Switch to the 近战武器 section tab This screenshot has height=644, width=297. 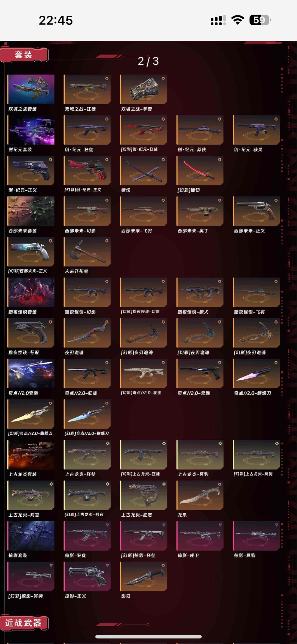[x=24, y=623]
